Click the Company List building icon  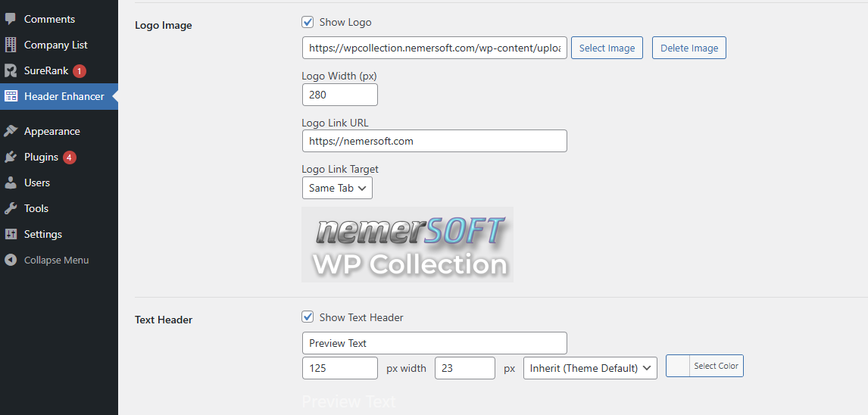coord(11,45)
